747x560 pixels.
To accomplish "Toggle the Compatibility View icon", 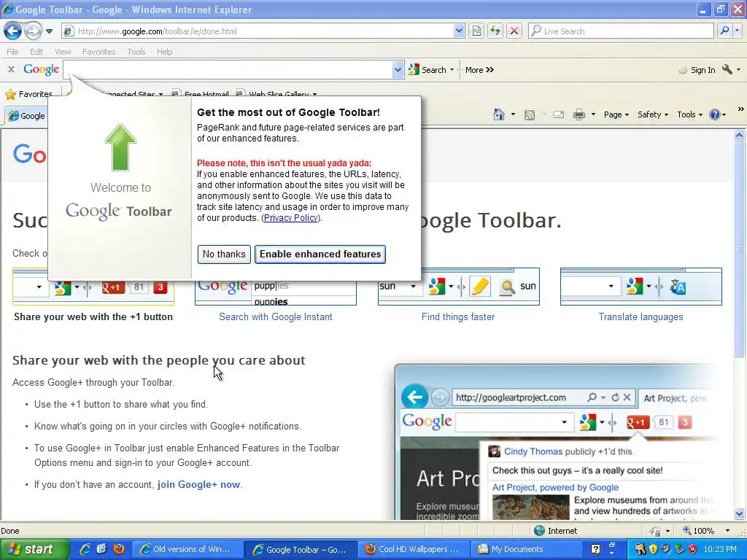I will [x=476, y=31].
